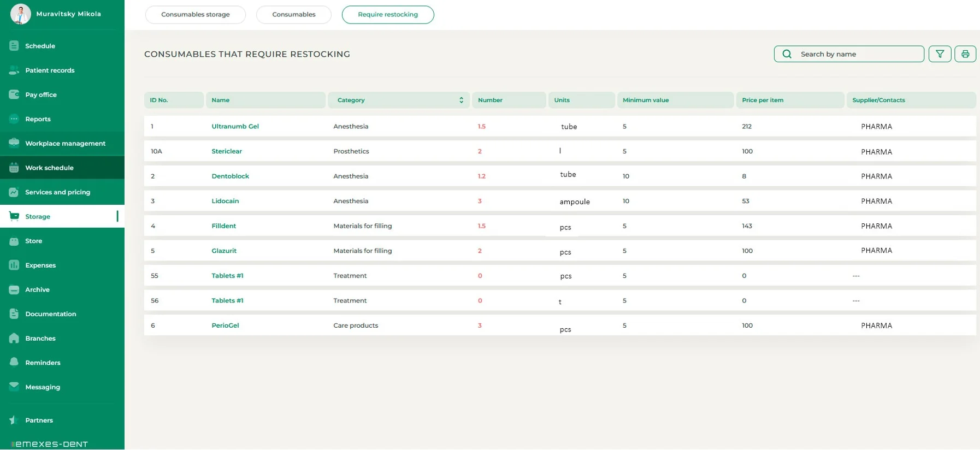
Task: Open Ultranumb Gel item link
Action: pyautogui.click(x=235, y=126)
